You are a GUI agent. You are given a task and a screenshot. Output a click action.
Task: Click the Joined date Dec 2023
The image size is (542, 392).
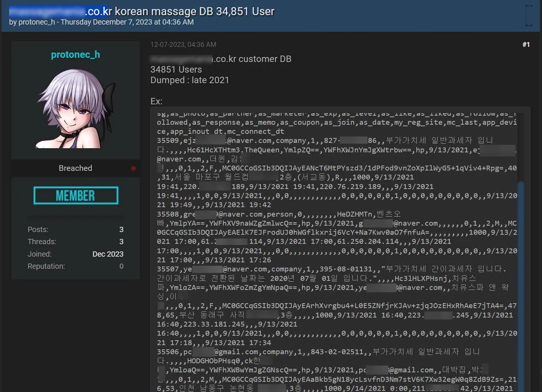tap(108, 254)
